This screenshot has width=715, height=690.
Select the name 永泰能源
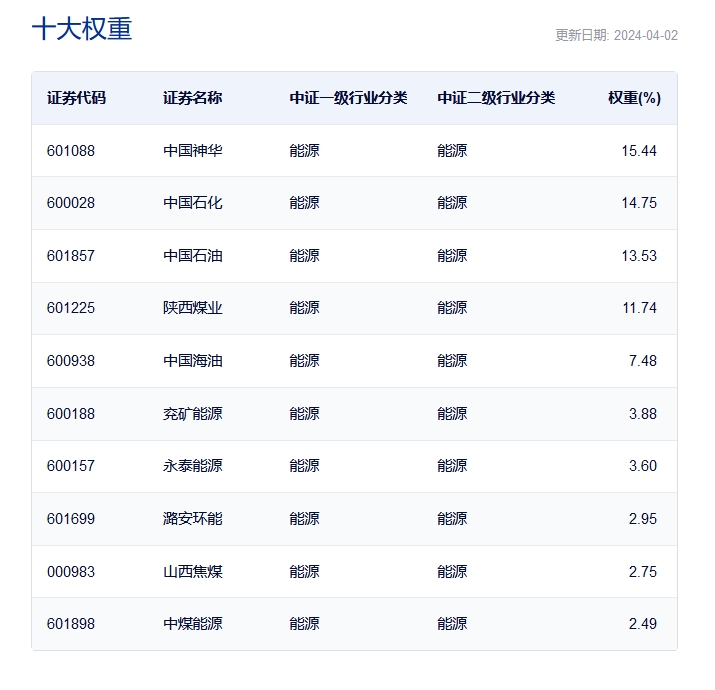(192, 466)
